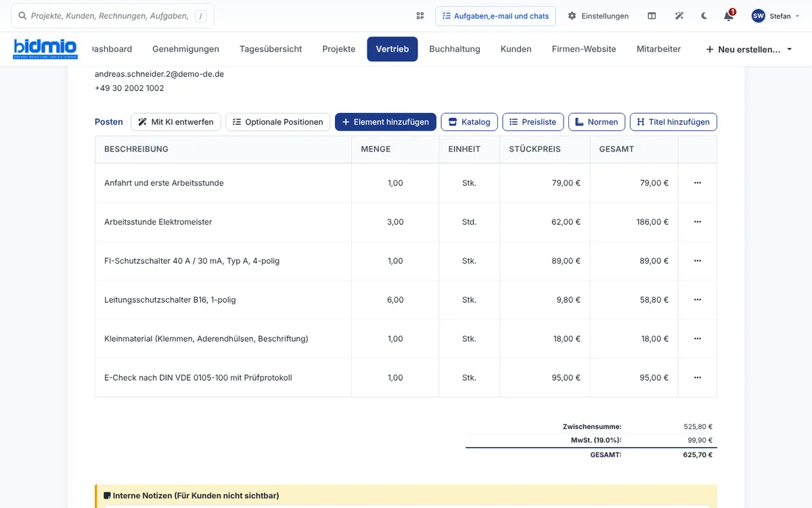Viewport: 812px width, 508px height.
Task: Open the SW user avatar
Action: [759, 16]
